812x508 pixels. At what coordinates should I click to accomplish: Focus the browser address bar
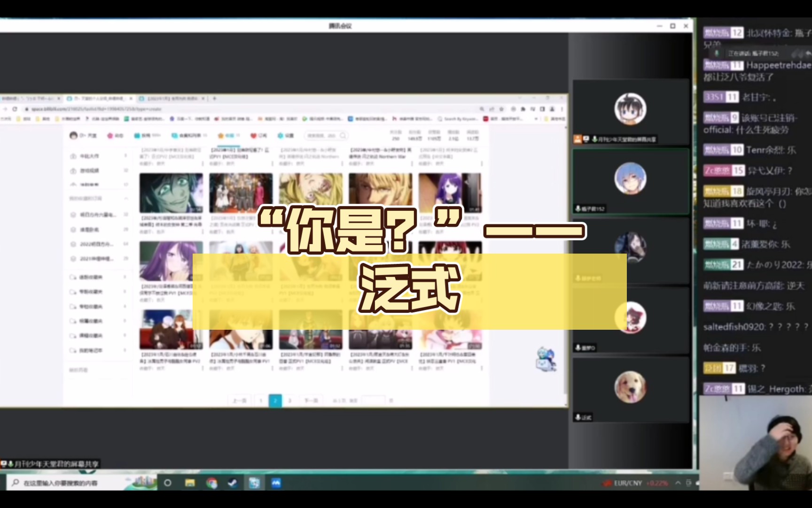pos(249,109)
